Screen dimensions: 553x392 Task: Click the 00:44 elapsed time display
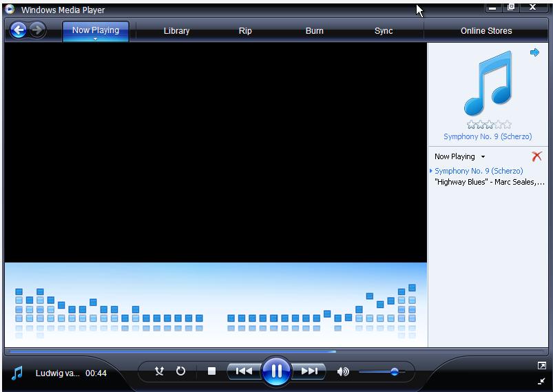[96, 373]
